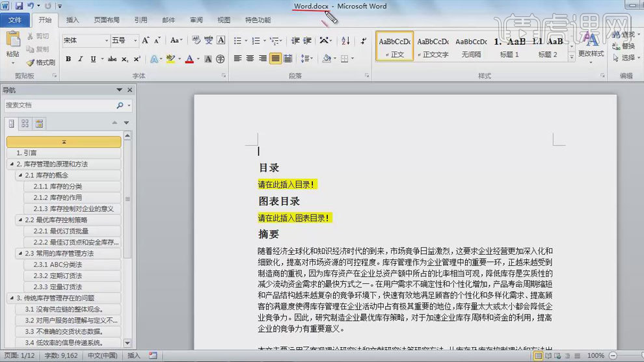644x362 pixels.
Task: Click the Superscript icon
Action: (x=137, y=59)
